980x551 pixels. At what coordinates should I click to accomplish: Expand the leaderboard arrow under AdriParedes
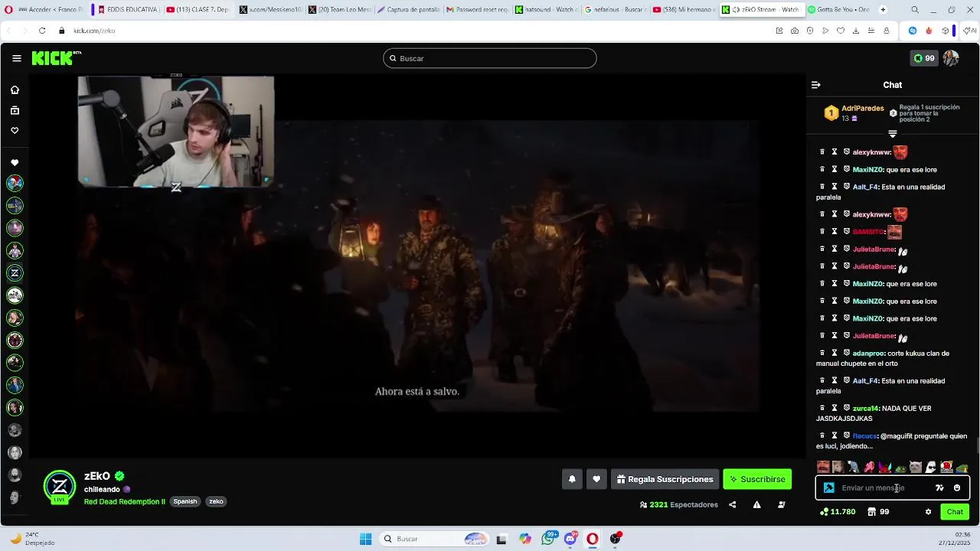coord(893,134)
